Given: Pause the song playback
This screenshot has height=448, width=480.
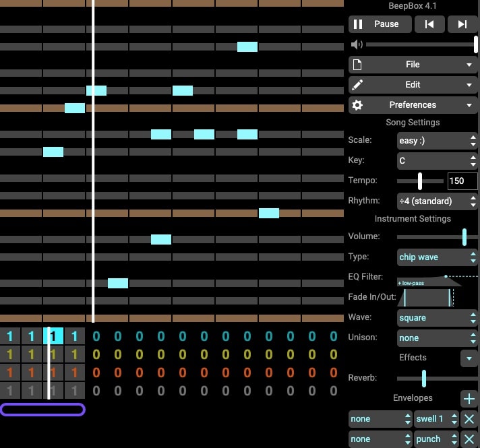Looking at the screenshot, I should tap(378, 24).
